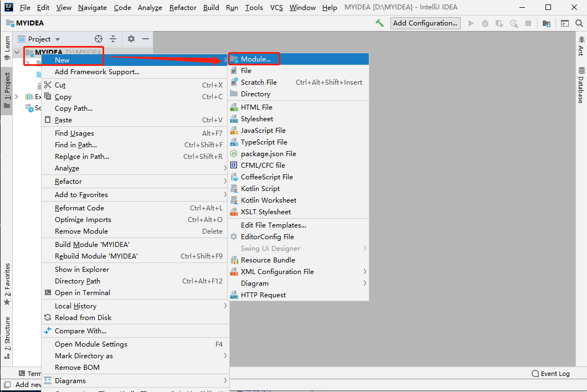The image size is (587, 392).
Task: Create a Kotlin Worksheet
Action: [x=298, y=200]
